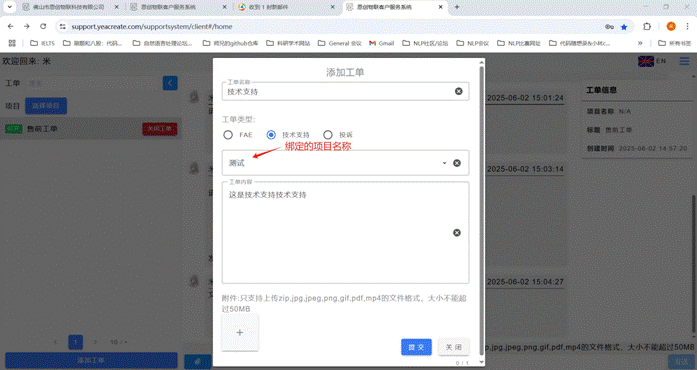Open a new browser tab with plus
The width and height of the screenshot is (697, 370).
coord(457,7)
